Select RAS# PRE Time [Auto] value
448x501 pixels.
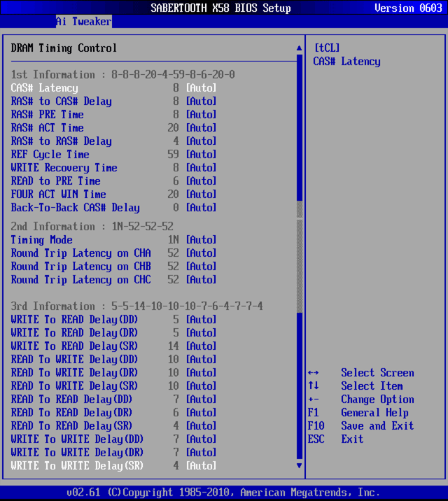pos(201,114)
